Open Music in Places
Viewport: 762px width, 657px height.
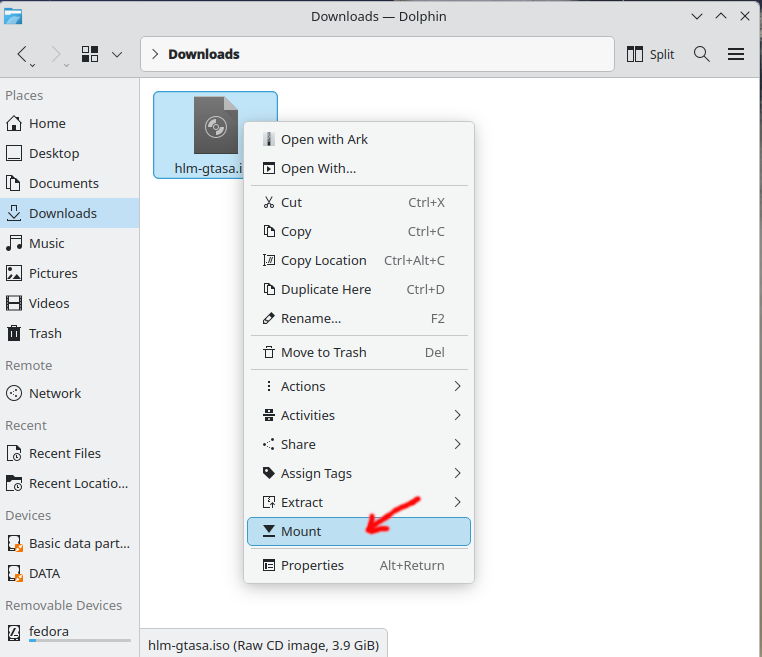[x=69, y=243]
